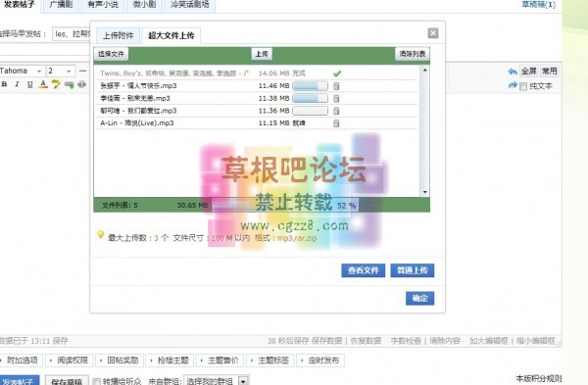The width and height of the screenshot is (588, 385).
Task: Expand the 回帖奖励 section
Action: [x=120, y=361]
